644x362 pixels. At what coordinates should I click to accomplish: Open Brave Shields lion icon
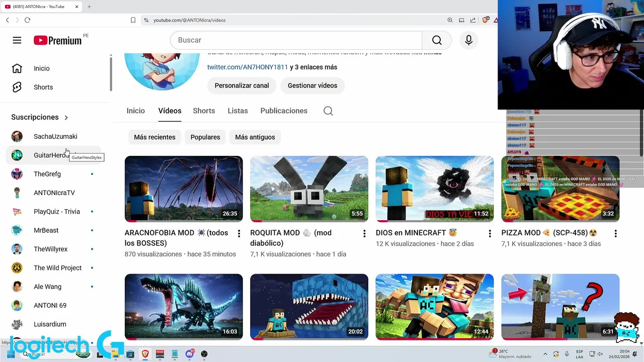486,20
